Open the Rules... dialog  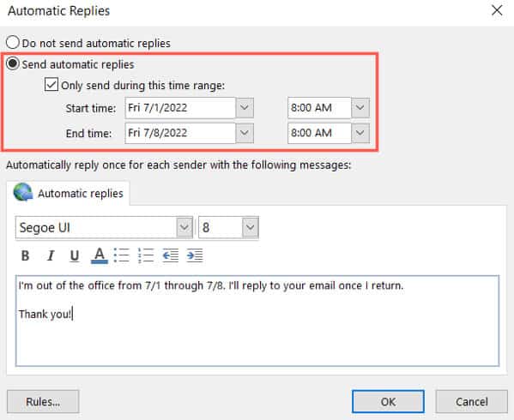(43, 402)
